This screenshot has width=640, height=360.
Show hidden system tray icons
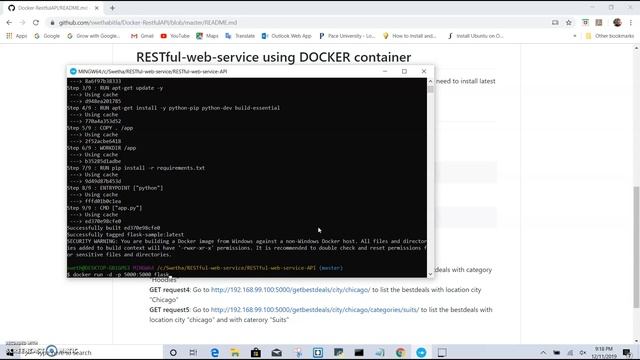543,353
